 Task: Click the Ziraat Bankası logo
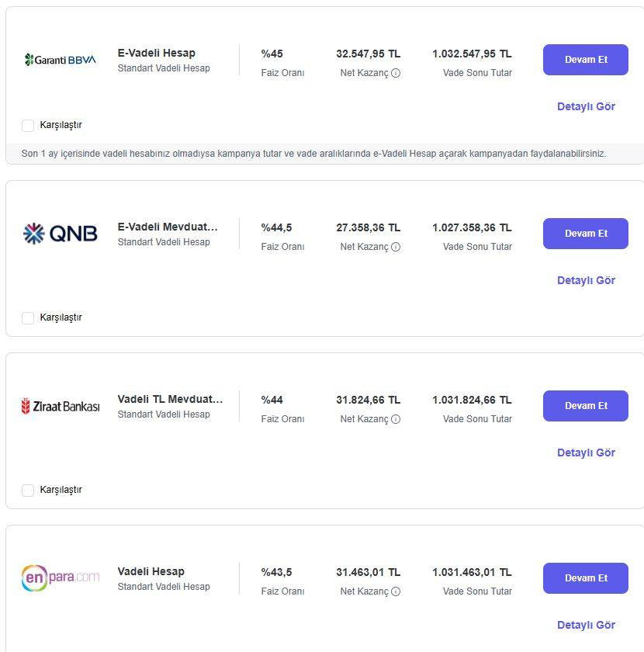[x=61, y=406]
